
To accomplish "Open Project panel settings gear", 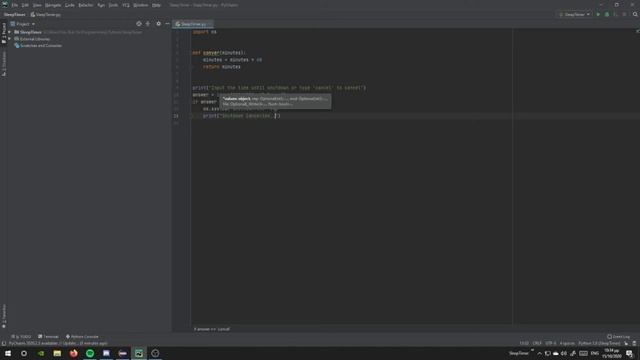I will pos(158,24).
